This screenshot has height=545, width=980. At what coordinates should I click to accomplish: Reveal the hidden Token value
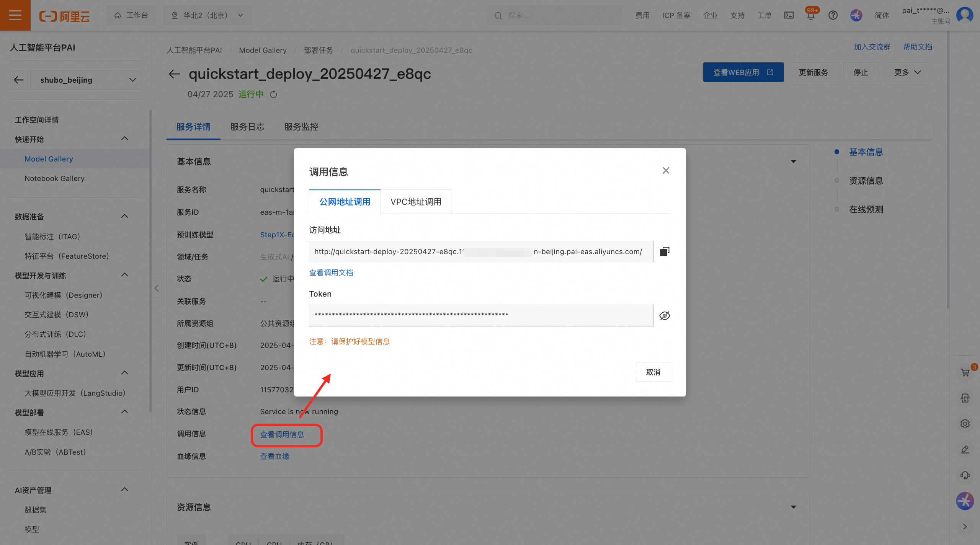[x=665, y=316]
